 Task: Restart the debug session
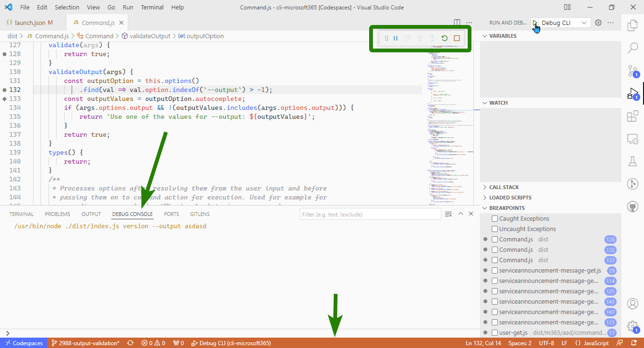click(x=444, y=38)
